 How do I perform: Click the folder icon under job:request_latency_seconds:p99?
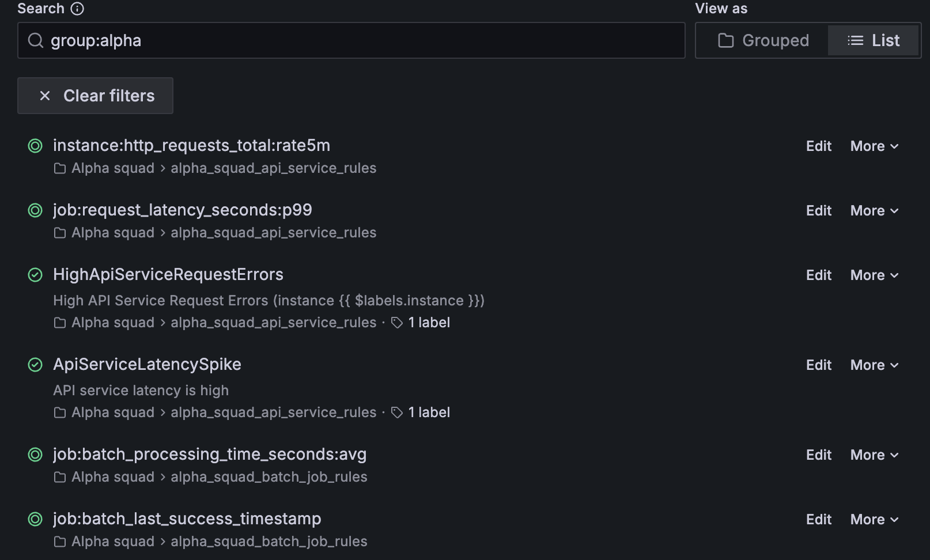point(59,233)
